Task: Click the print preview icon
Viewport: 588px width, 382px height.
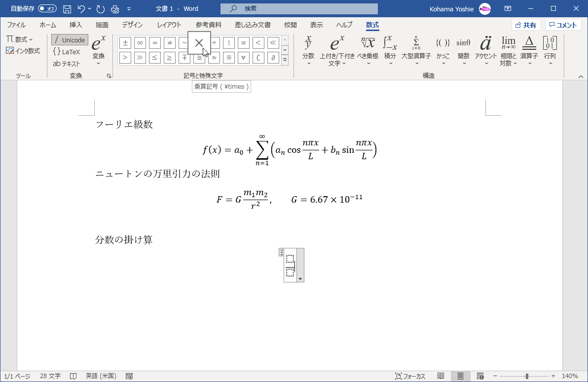Action: point(115,8)
